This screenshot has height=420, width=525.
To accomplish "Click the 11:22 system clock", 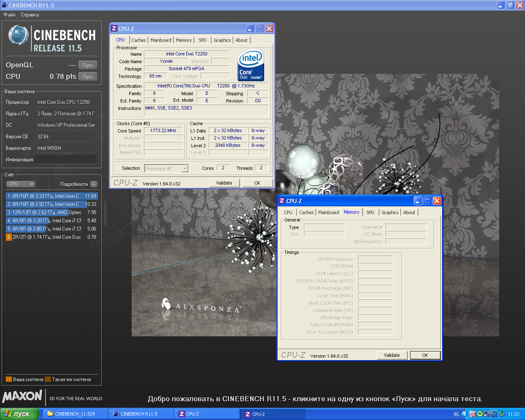I will 514,414.
